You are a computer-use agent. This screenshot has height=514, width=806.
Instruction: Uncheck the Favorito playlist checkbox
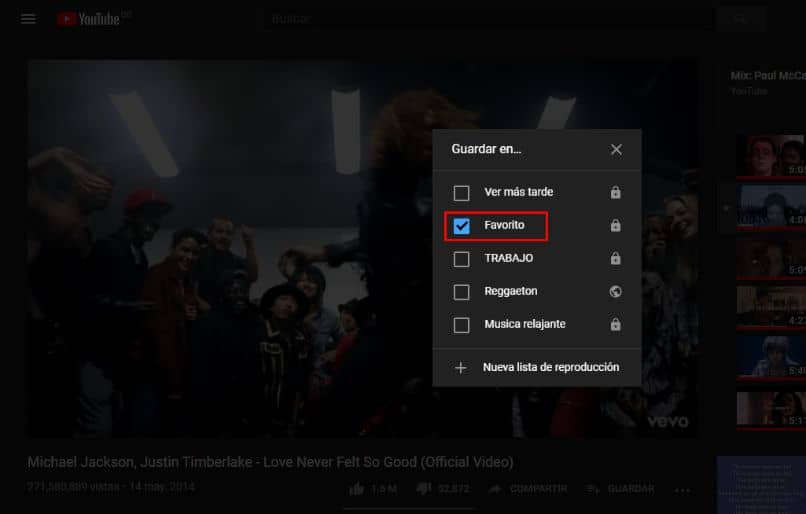point(461,226)
